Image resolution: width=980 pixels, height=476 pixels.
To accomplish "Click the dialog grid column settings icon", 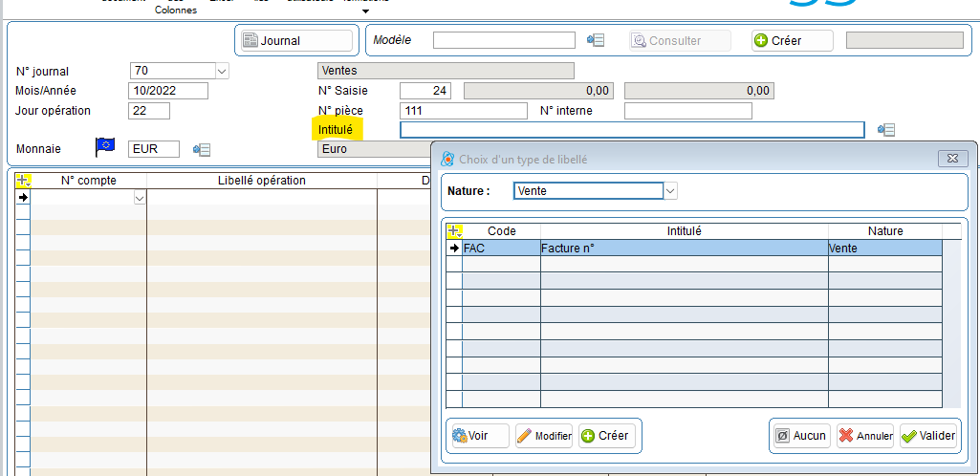I will (454, 231).
